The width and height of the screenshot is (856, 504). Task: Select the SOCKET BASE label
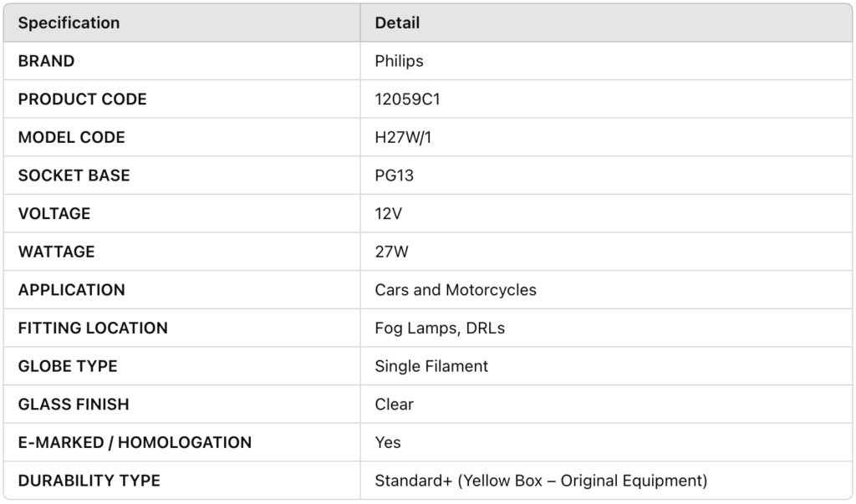[74, 176]
